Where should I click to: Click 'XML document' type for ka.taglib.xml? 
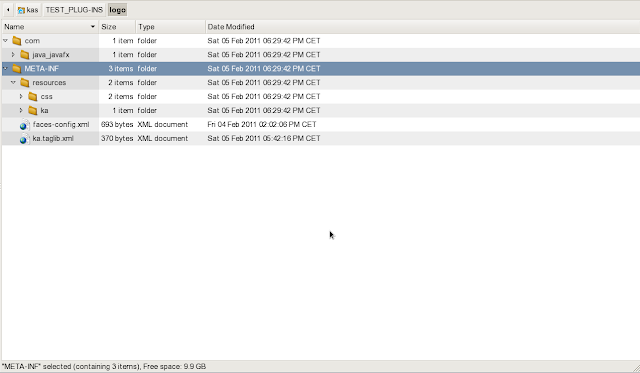163,138
